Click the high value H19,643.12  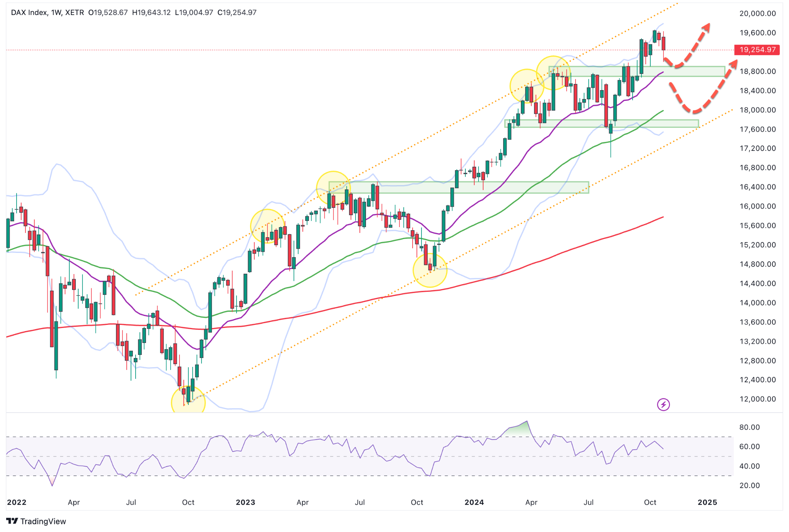click(x=151, y=12)
